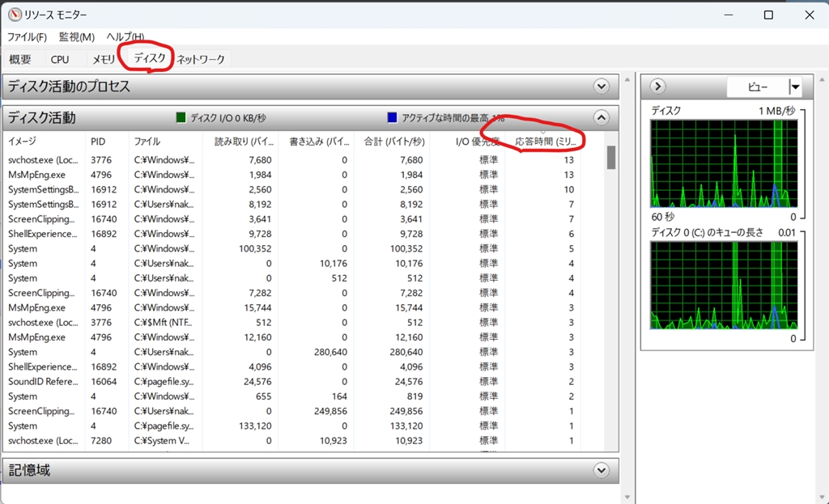Sort by 応答時間 (ミリ秒) column header
829x504 pixels.
click(x=542, y=142)
